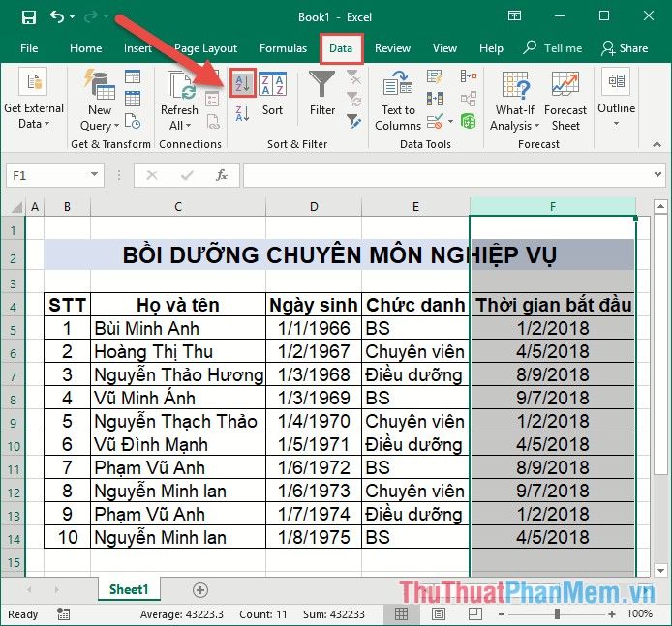Image resolution: width=672 pixels, height=626 pixels.
Task: Open the What-If Analysis dropdown
Action: pyautogui.click(x=515, y=101)
